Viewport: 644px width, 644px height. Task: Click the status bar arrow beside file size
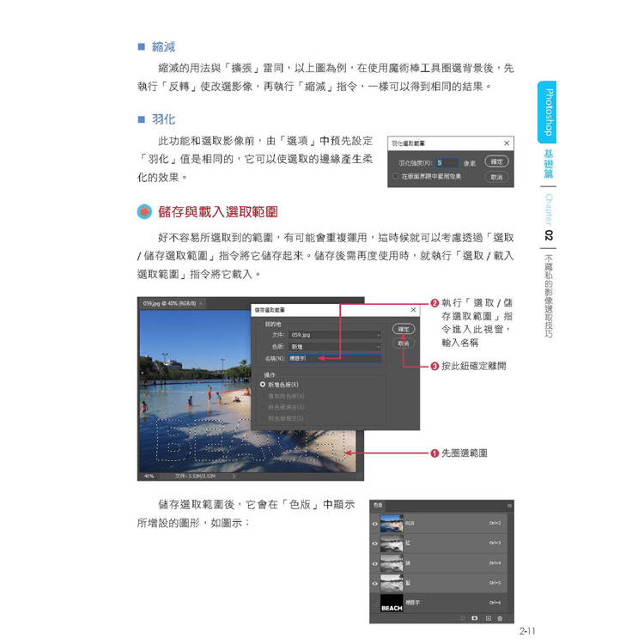[234, 476]
